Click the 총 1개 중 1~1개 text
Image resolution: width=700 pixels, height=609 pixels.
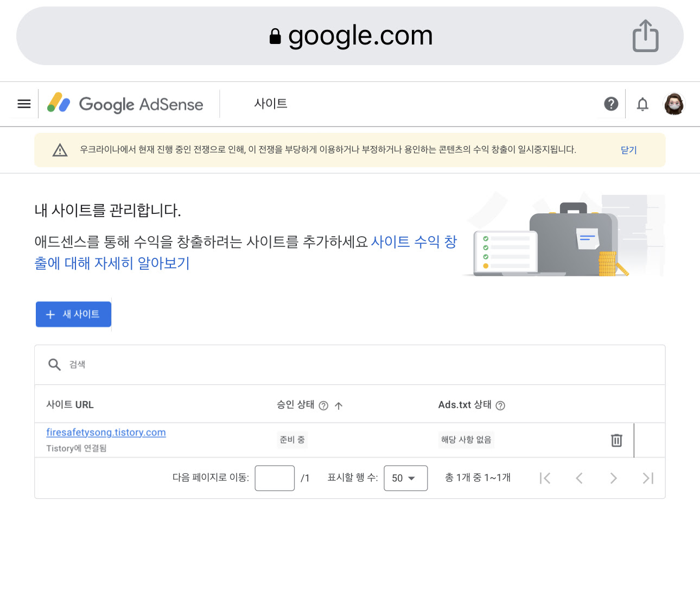(478, 478)
